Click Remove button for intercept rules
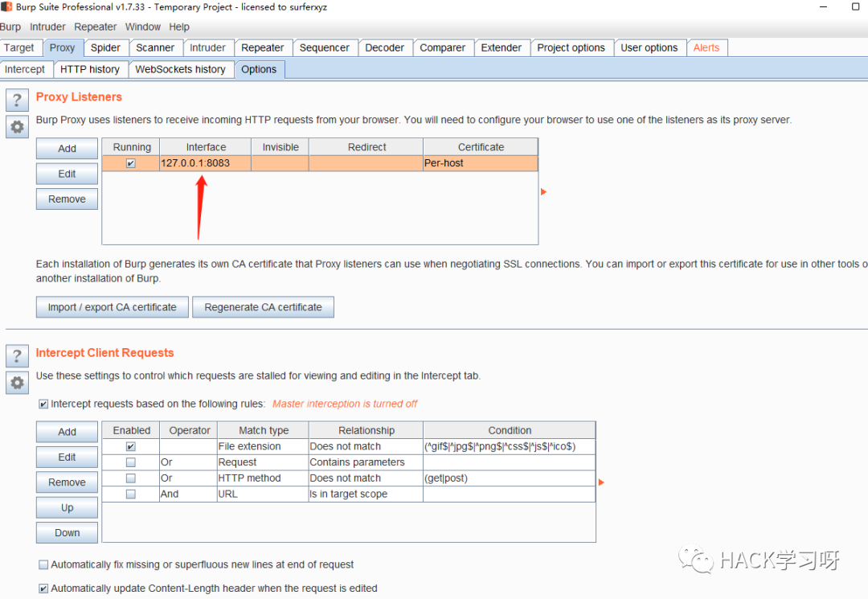868x599 pixels. 67,482
